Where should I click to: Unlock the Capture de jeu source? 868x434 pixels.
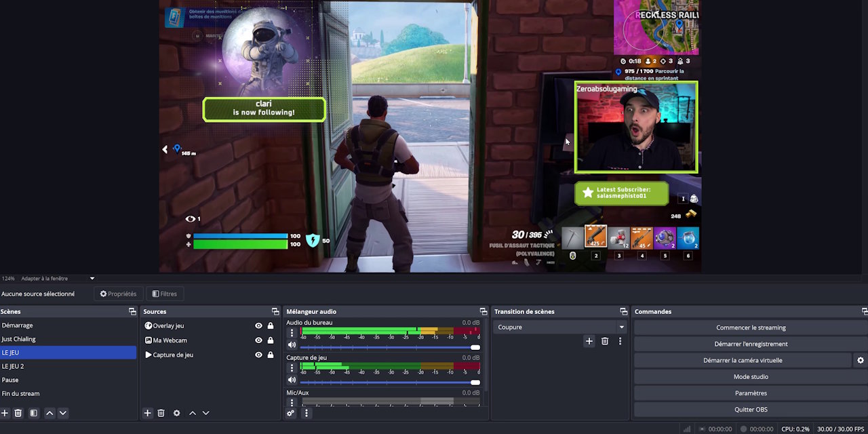(x=271, y=355)
